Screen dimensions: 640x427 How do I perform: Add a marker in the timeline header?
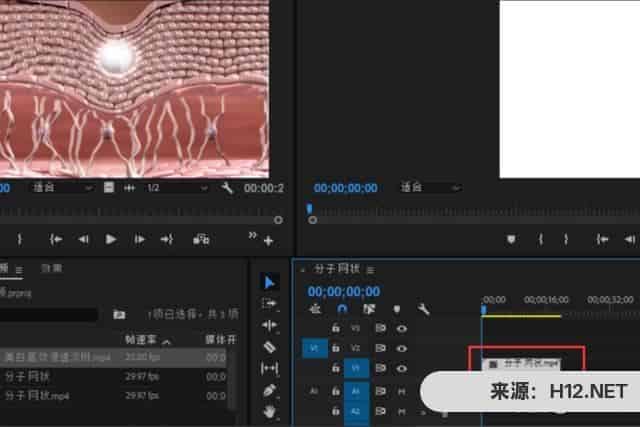click(396, 309)
